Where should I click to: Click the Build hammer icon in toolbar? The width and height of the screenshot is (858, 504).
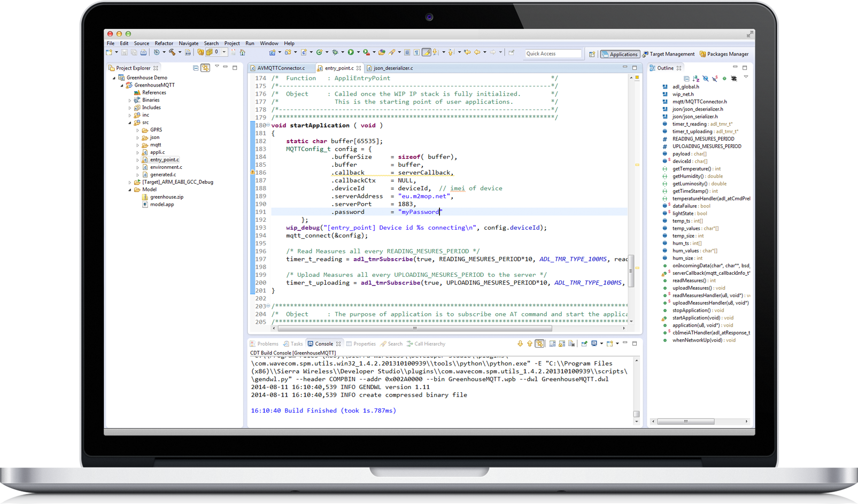pyautogui.click(x=172, y=52)
